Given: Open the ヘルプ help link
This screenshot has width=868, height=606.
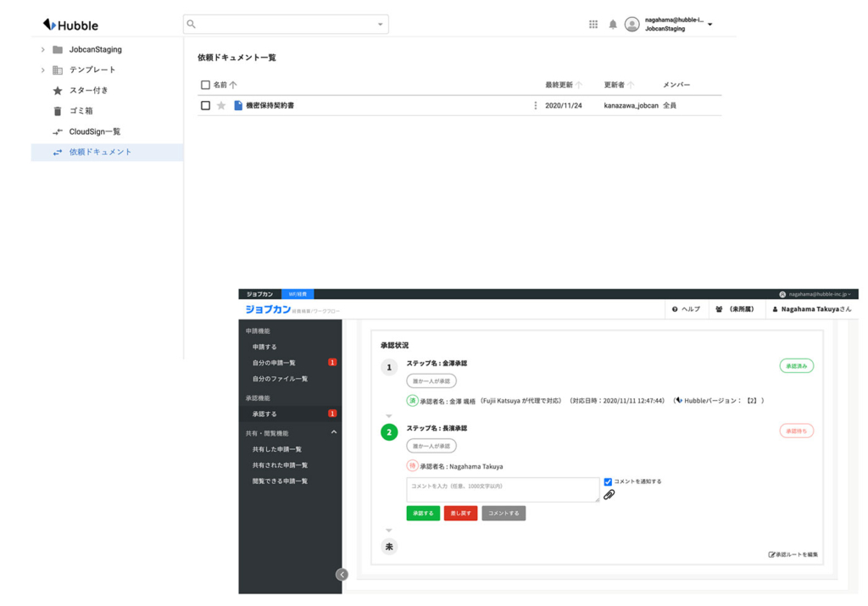Looking at the screenshot, I should 686,309.
